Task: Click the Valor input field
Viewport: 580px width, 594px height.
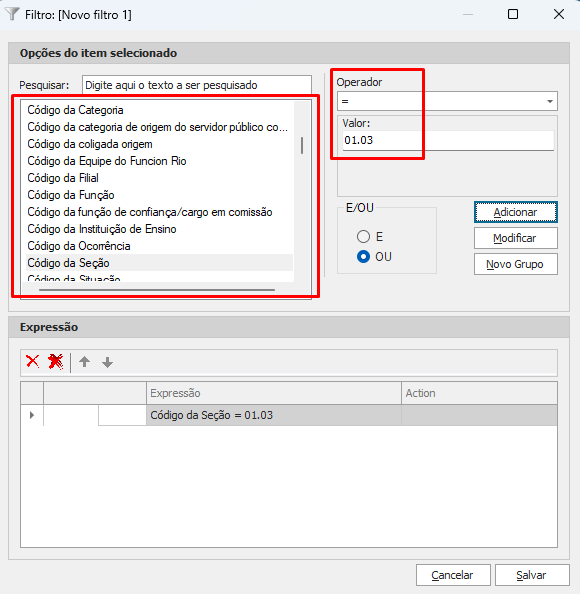Action: coord(448,141)
